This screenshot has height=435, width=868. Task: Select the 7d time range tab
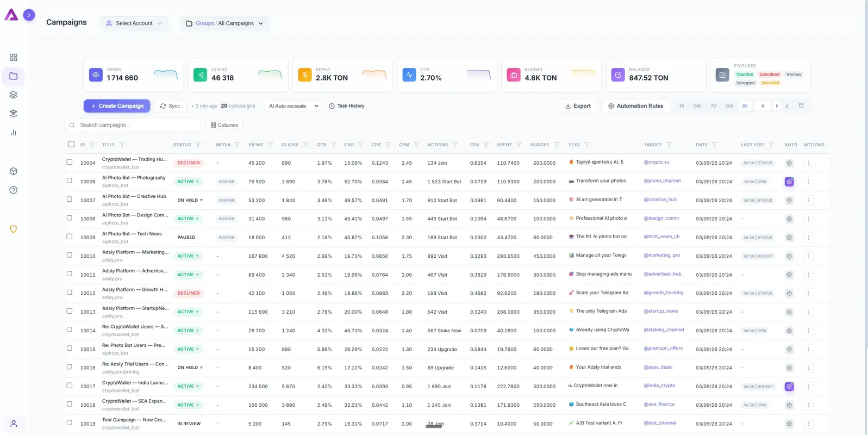tap(713, 106)
